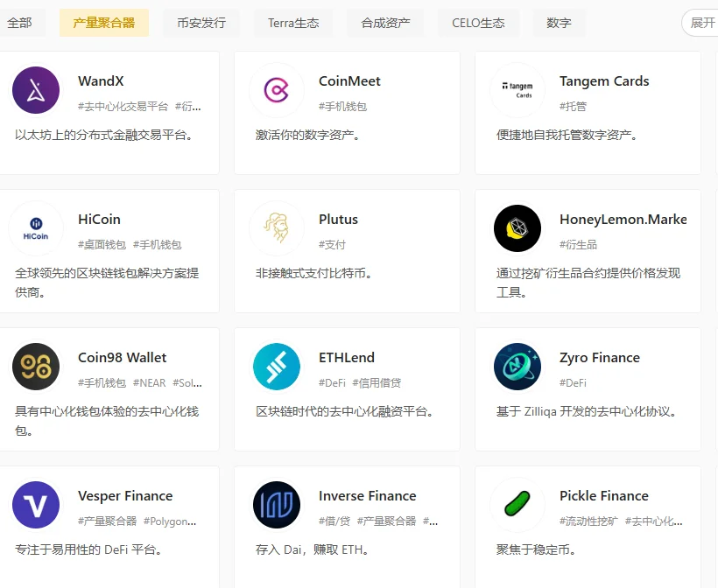The height and width of the screenshot is (588, 718).
Task: Click the #手机钱包 tag under Coin98 Wallet
Action: pyautogui.click(x=102, y=383)
